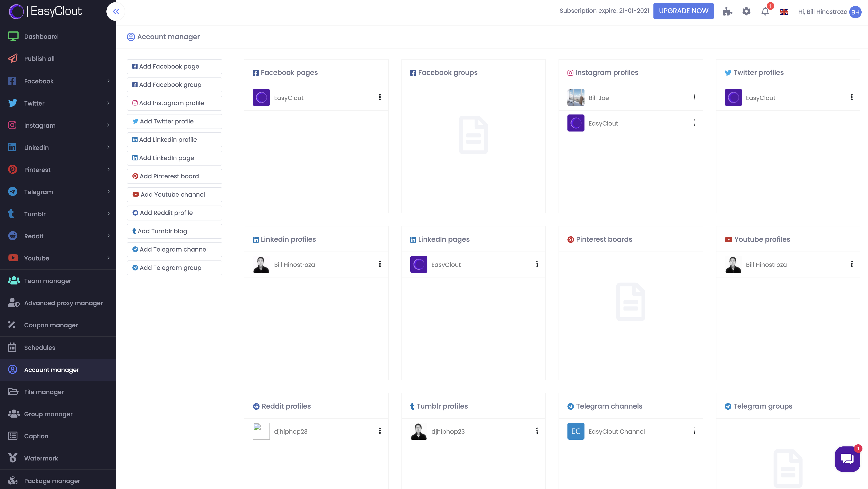Viewport: 868px width, 489px height.
Task: Open options for EasyClout LinkedIn page
Action: point(537,264)
